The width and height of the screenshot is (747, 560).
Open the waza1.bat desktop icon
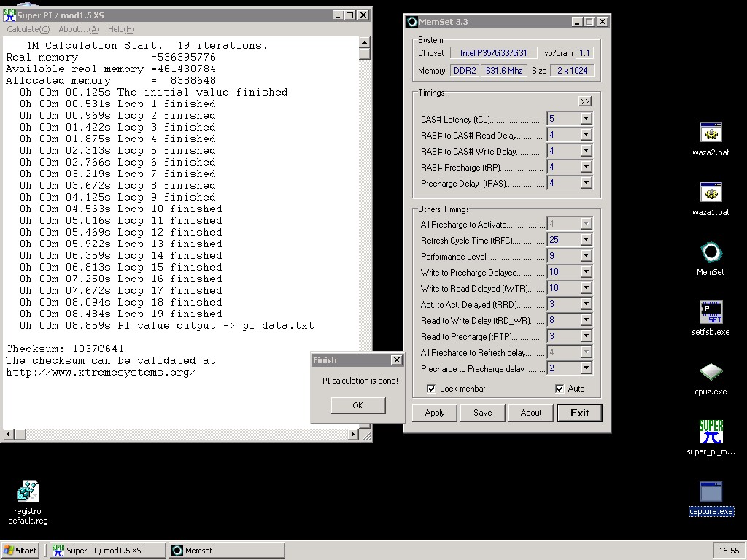[711, 199]
